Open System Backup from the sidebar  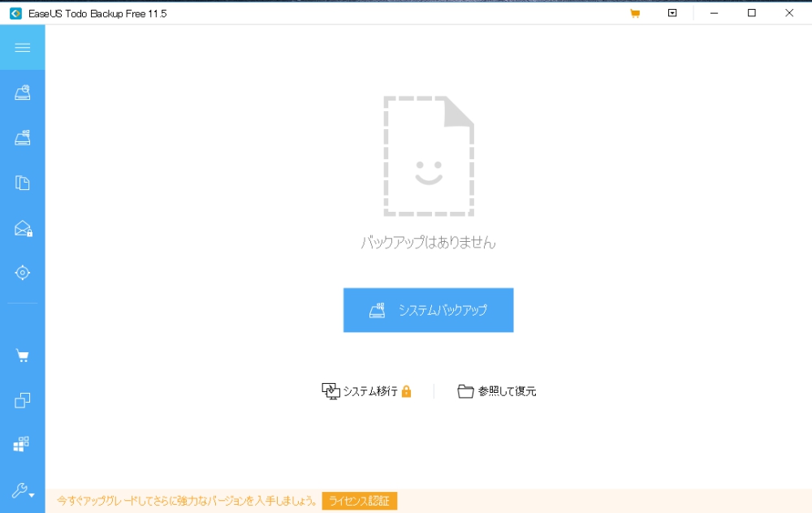22,92
